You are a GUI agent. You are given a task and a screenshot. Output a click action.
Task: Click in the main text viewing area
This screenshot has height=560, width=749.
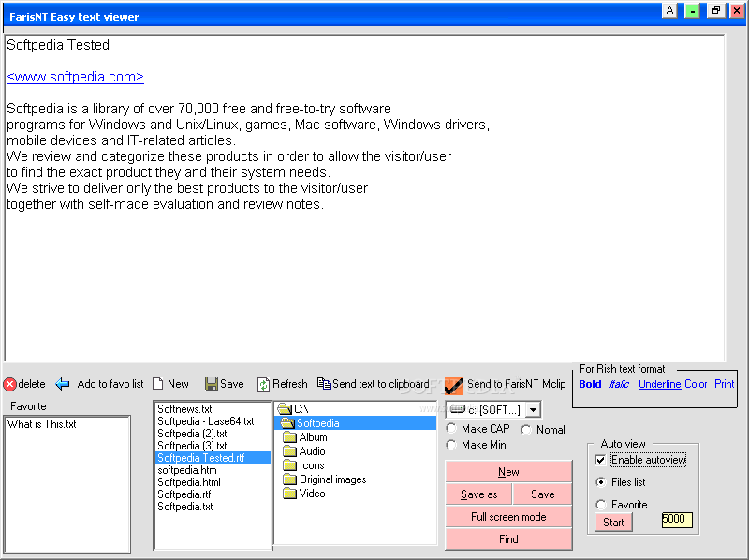pyautogui.click(x=364, y=198)
